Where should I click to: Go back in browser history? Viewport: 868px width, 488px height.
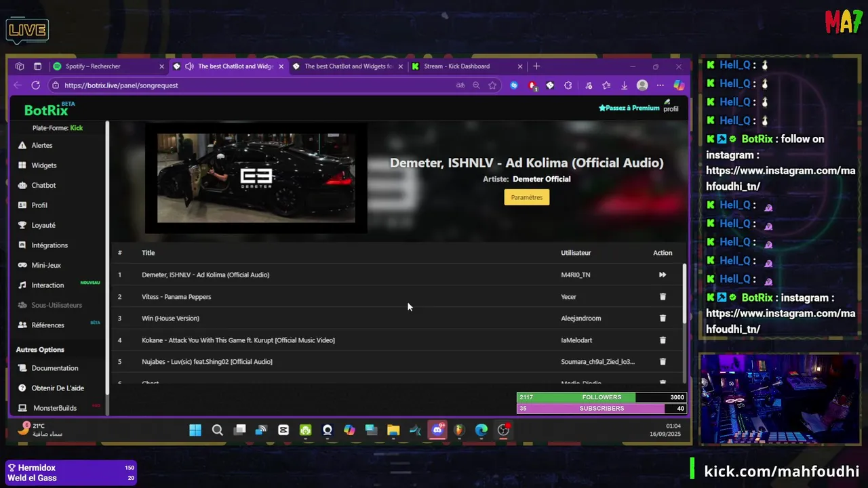(x=18, y=85)
